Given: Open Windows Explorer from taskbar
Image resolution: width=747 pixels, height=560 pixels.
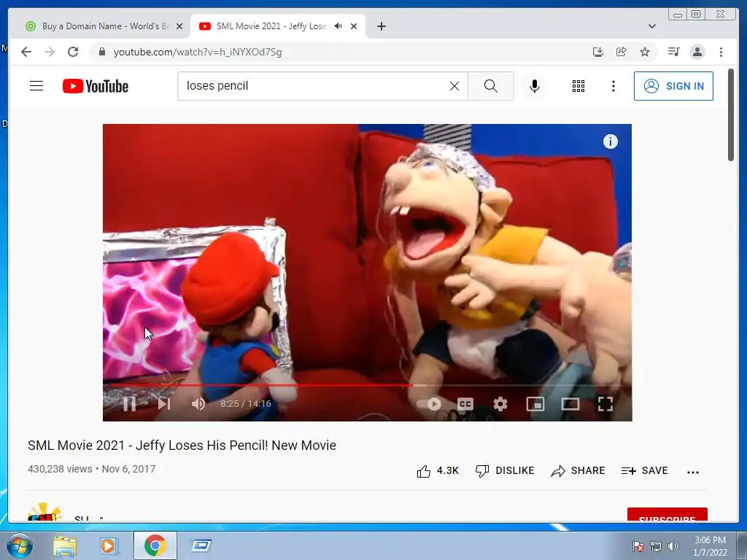Looking at the screenshot, I should click(65, 546).
